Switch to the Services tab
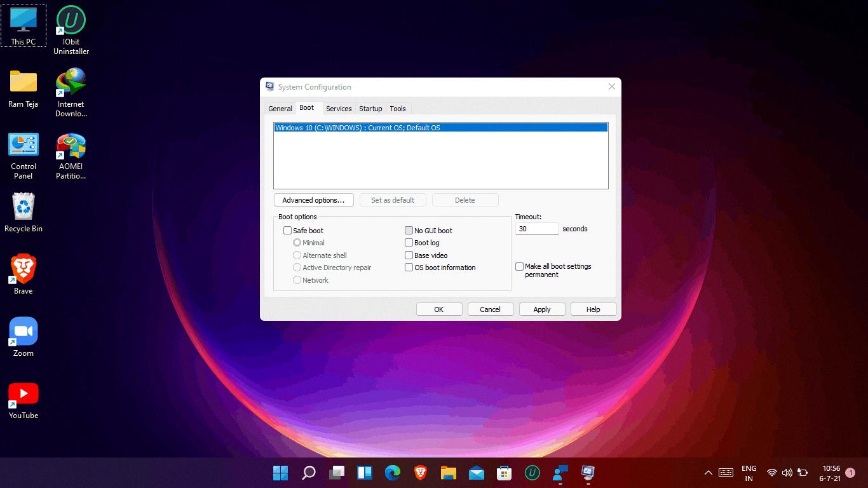The image size is (868, 488). (x=339, y=109)
